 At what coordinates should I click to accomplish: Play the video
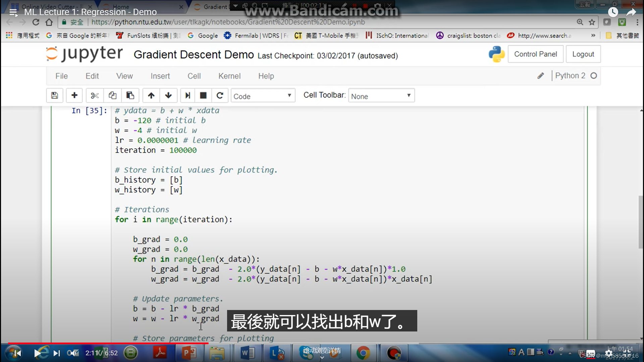coord(37,353)
